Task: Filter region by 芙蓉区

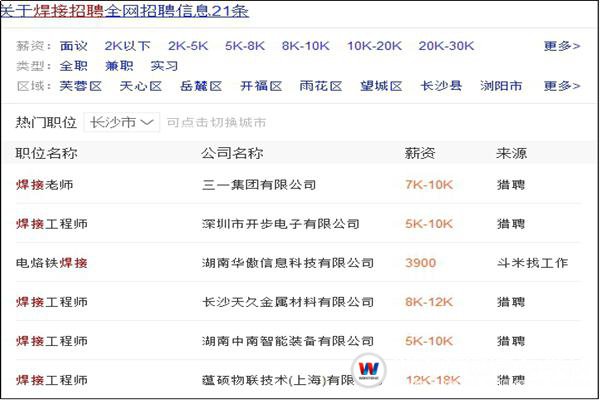Action: 81,86
